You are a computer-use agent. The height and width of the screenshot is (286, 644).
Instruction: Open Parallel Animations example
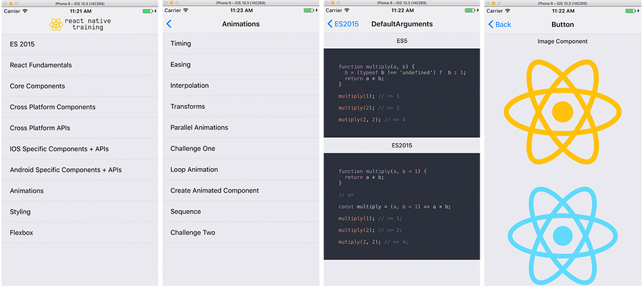[199, 128]
